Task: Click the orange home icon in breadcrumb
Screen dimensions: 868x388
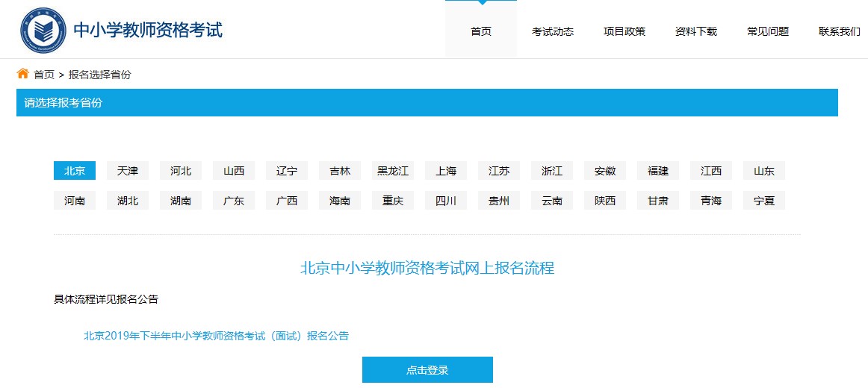Action: tap(22, 74)
